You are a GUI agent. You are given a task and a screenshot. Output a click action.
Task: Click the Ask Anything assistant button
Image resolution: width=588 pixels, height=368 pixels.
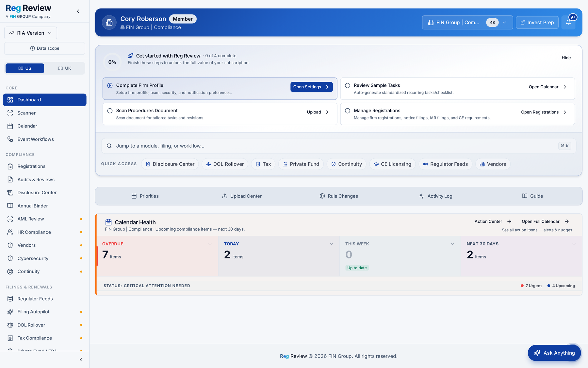(554, 353)
